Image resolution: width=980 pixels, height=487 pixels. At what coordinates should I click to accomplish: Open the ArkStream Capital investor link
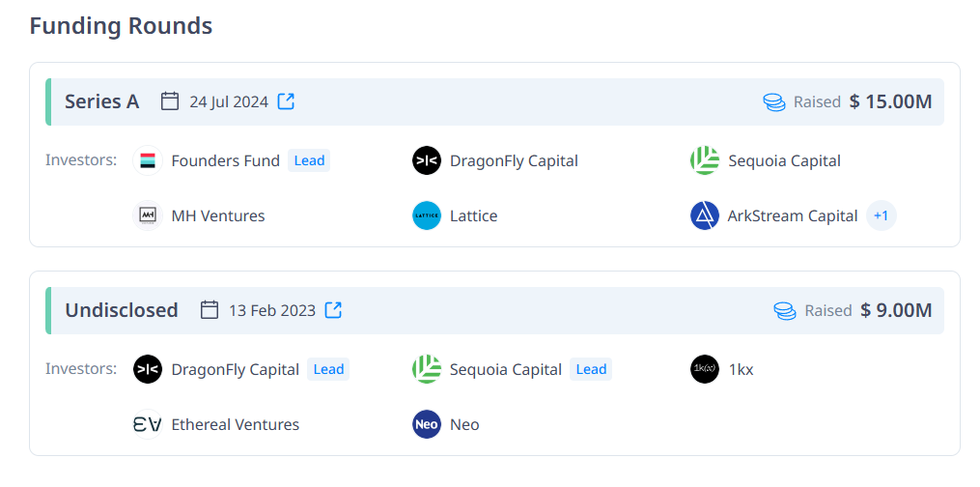pyautogui.click(x=793, y=216)
